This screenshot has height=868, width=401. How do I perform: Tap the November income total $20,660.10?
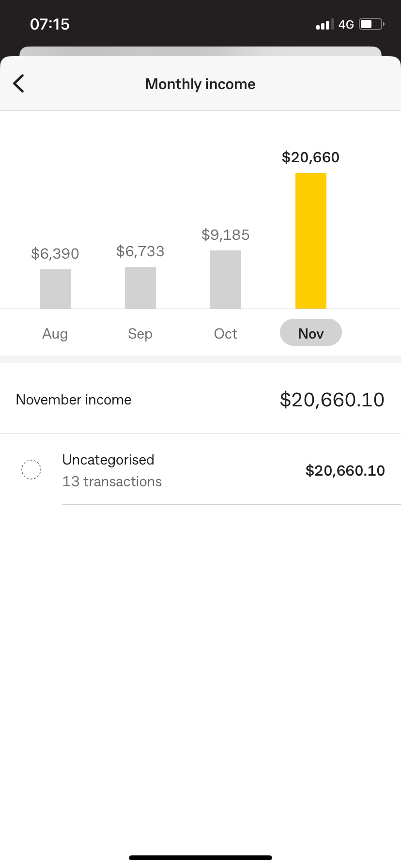coord(332,400)
